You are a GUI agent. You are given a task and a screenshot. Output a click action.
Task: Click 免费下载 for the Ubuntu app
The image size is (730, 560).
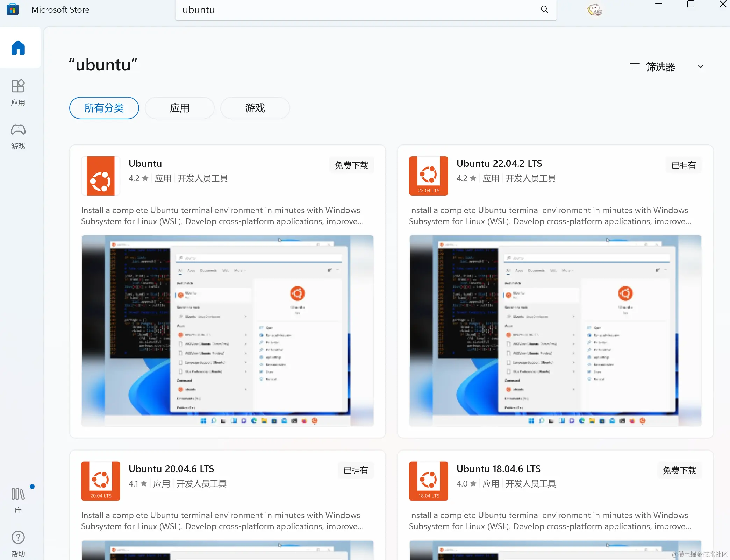coord(351,165)
